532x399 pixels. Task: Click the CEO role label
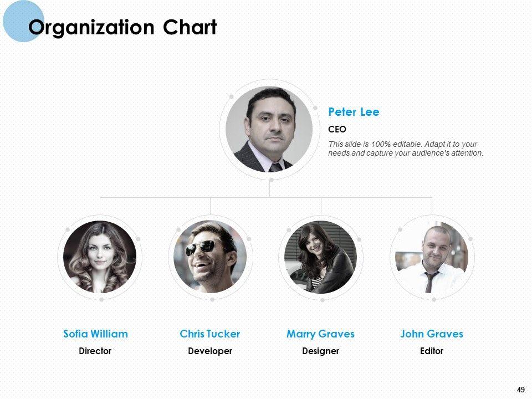[x=337, y=130]
